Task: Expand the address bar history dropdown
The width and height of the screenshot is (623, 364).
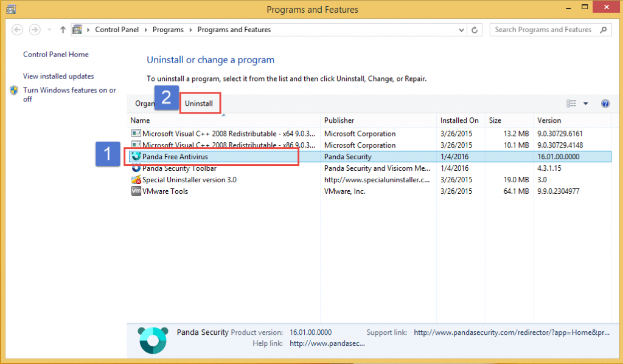Action: click(x=461, y=30)
